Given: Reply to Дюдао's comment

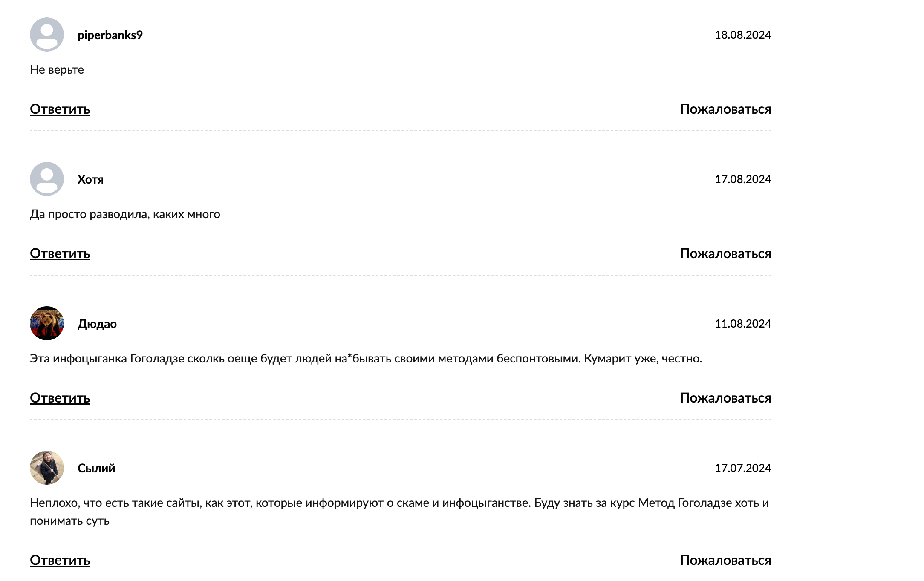Looking at the screenshot, I should tap(60, 398).
